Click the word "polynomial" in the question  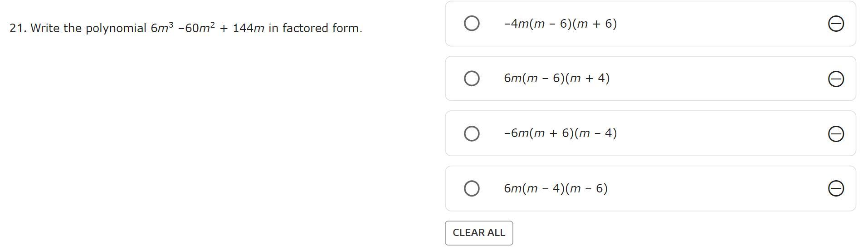[116, 29]
